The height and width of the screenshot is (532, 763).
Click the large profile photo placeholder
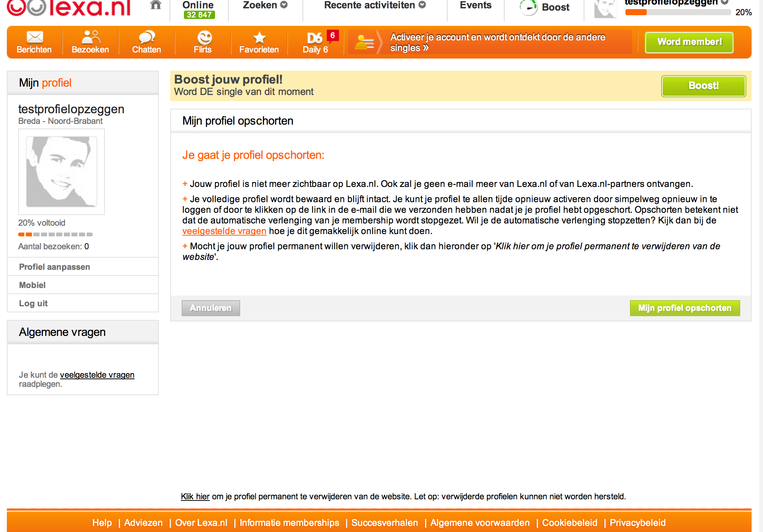click(x=62, y=172)
